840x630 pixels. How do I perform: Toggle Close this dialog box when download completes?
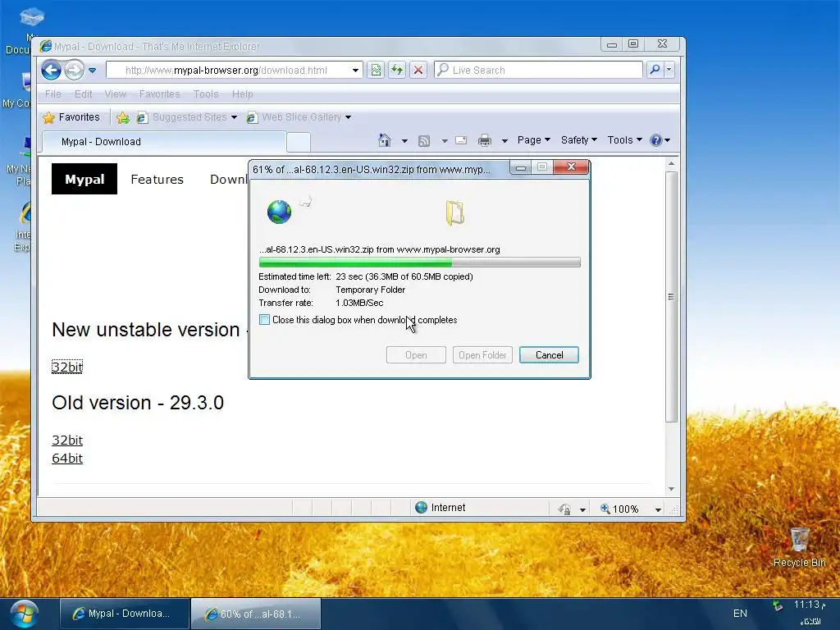click(x=265, y=320)
